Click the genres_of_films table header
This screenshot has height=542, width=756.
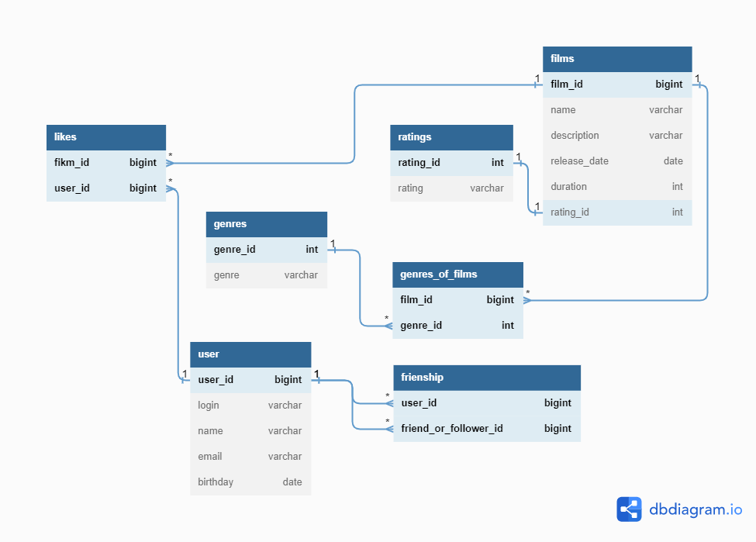457,274
